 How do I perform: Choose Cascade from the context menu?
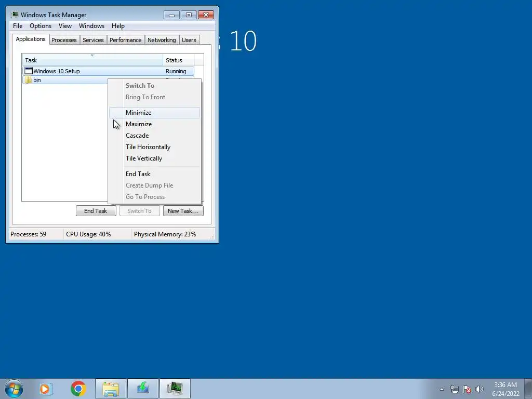pos(155,136)
